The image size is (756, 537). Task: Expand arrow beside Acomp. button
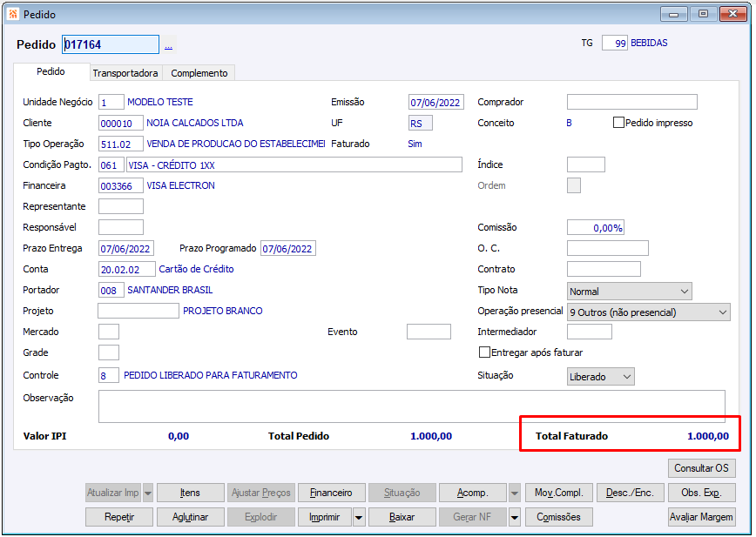pyautogui.click(x=515, y=493)
